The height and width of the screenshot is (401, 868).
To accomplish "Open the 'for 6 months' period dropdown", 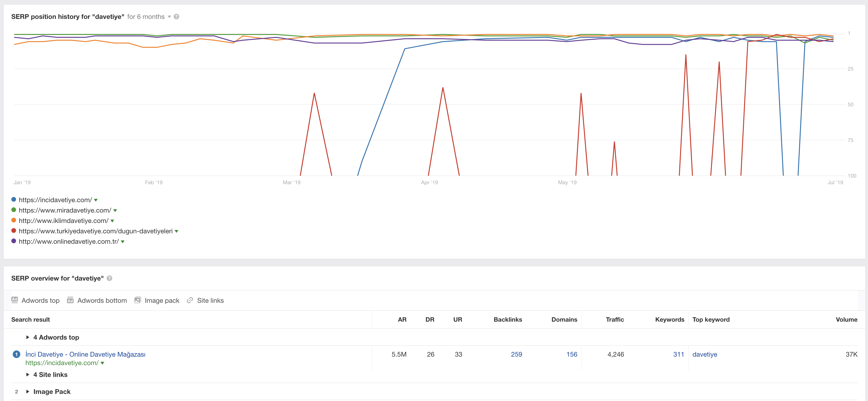I will pyautogui.click(x=149, y=17).
